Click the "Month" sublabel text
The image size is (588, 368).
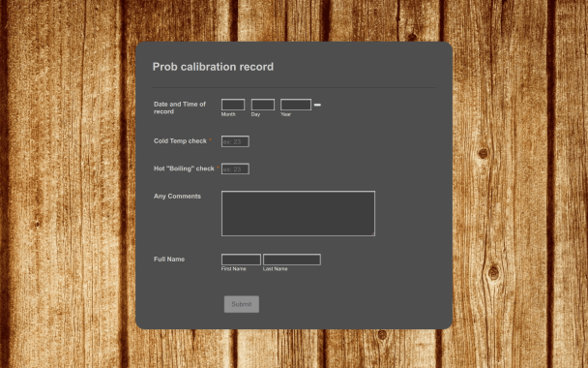228,114
